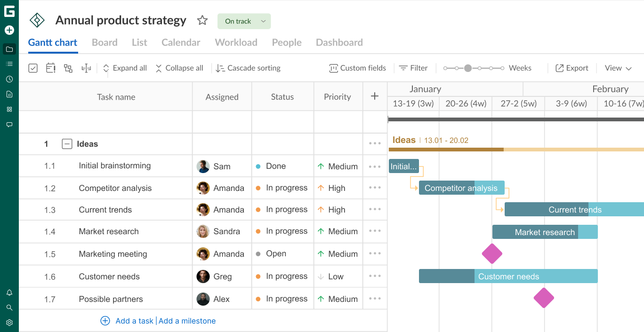Image resolution: width=644 pixels, height=332 pixels.
Task: Open the reports icon in the sidebar
Action: [9, 94]
